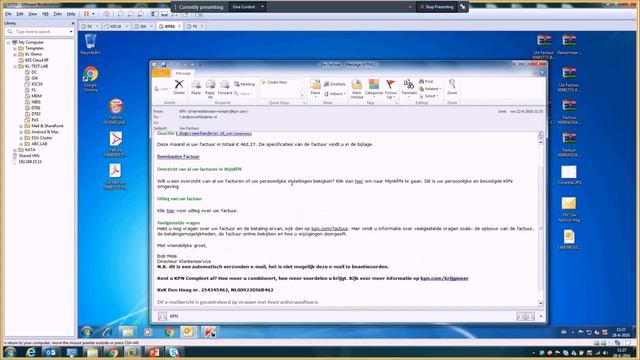Click Mark Unread in the ribbon

click(356, 89)
